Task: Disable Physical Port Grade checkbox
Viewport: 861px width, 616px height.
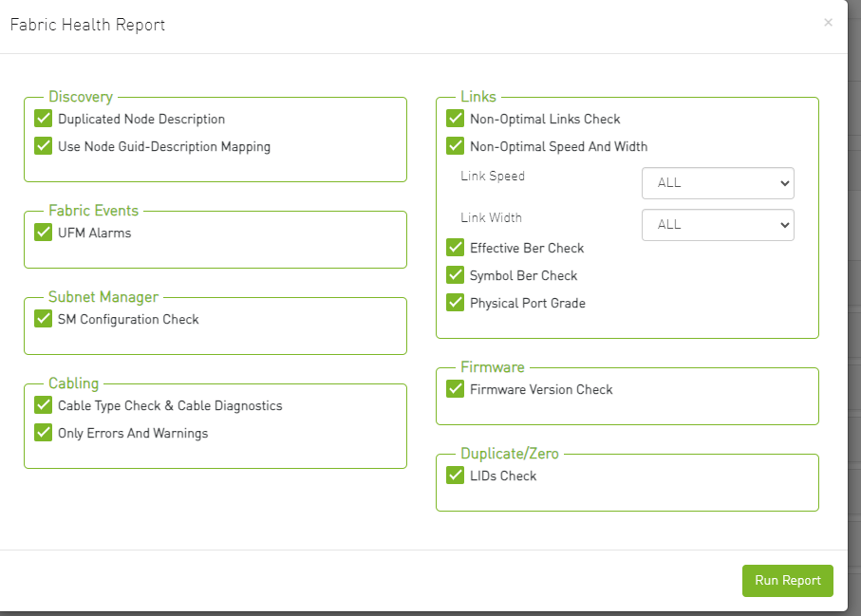Action: coord(455,303)
